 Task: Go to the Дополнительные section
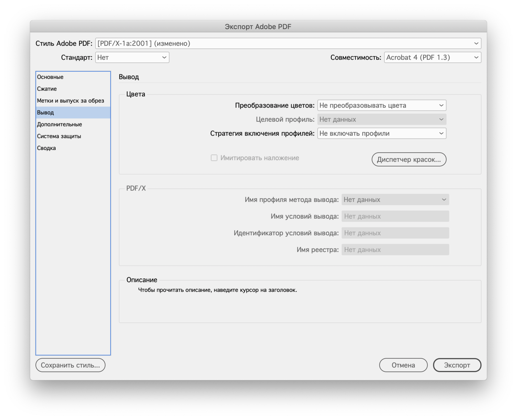[73, 124]
